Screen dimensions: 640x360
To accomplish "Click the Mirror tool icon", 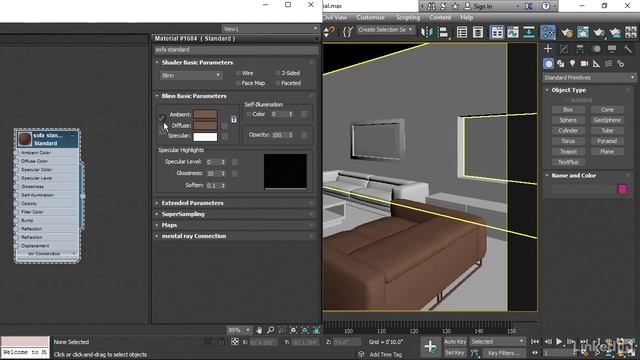I will [427, 32].
